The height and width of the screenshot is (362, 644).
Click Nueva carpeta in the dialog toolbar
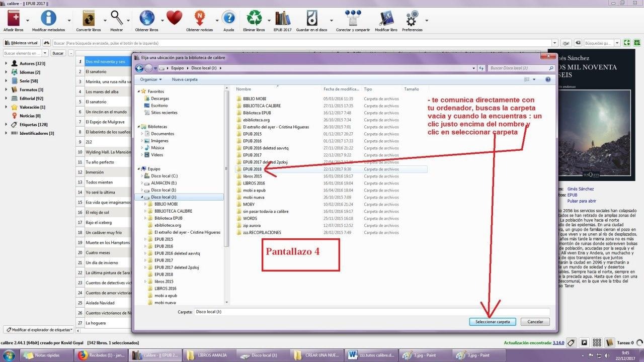pyautogui.click(x=185, y=79)
